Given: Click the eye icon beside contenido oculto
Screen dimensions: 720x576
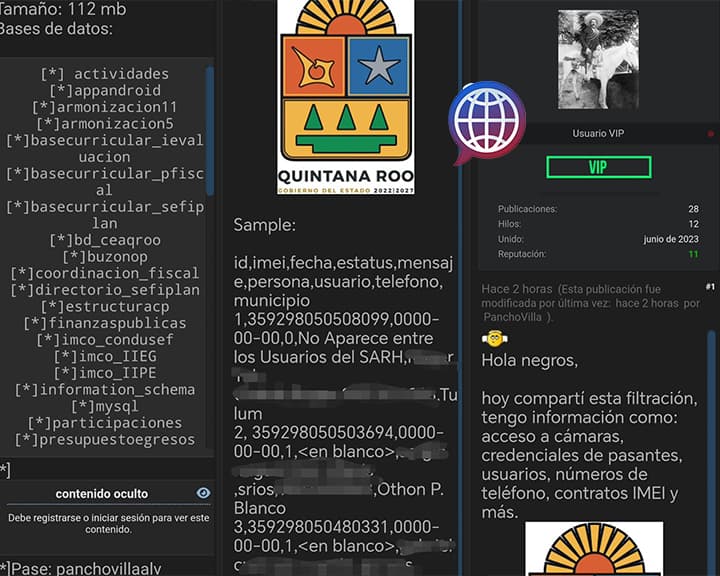Looking at the screenshot, I should [x=203, y=493].
